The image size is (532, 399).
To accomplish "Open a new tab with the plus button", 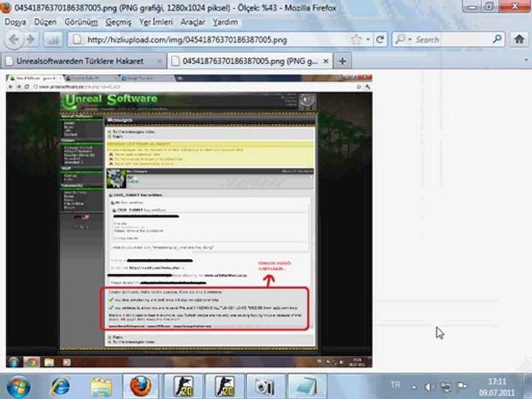I will point(342,62).
